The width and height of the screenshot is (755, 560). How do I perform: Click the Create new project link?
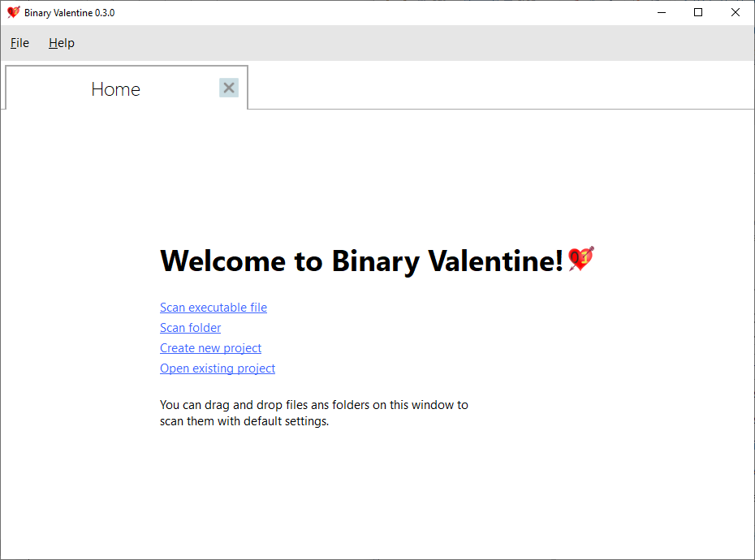(x=210, y=347)
